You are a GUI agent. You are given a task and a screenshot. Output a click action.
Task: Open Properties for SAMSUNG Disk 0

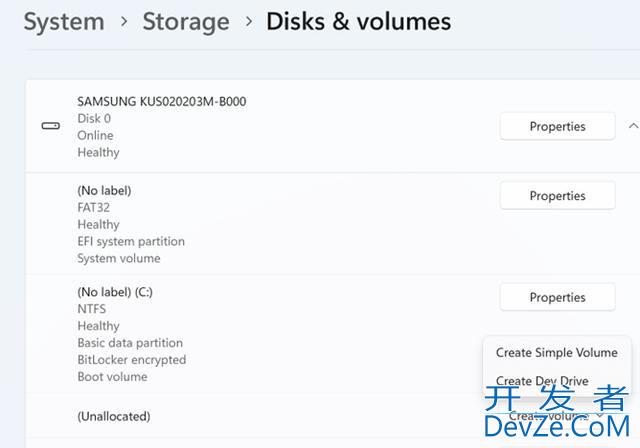point(558,126)
